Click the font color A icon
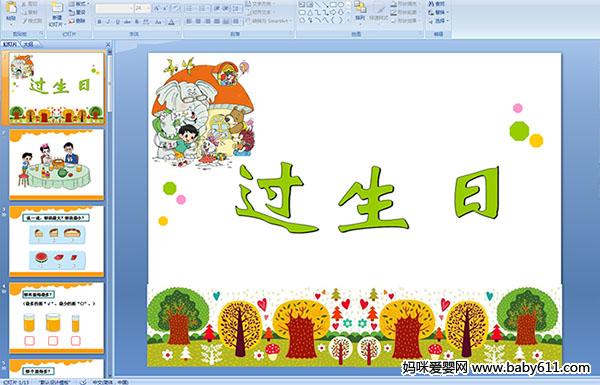 coord(171,22)
